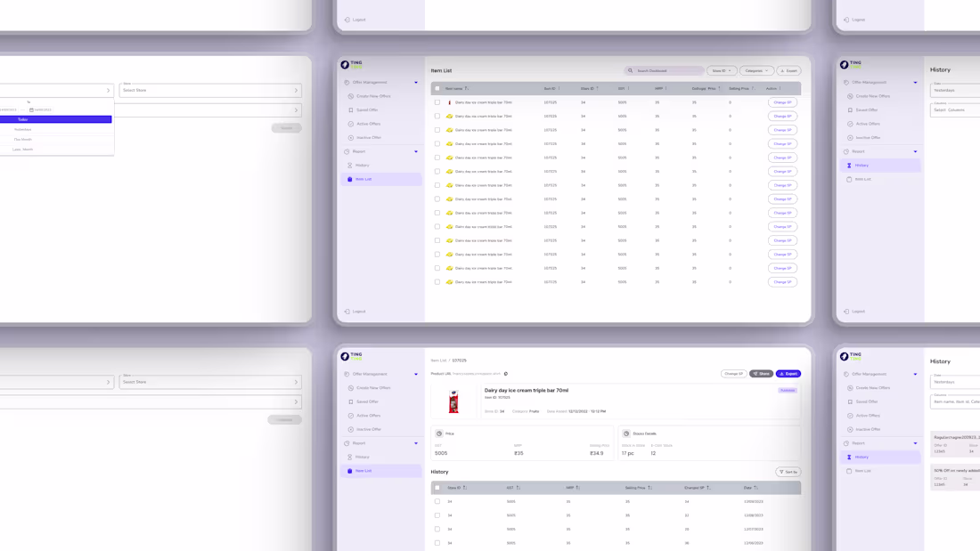Click the grey Share button

(x=761, y=374)
